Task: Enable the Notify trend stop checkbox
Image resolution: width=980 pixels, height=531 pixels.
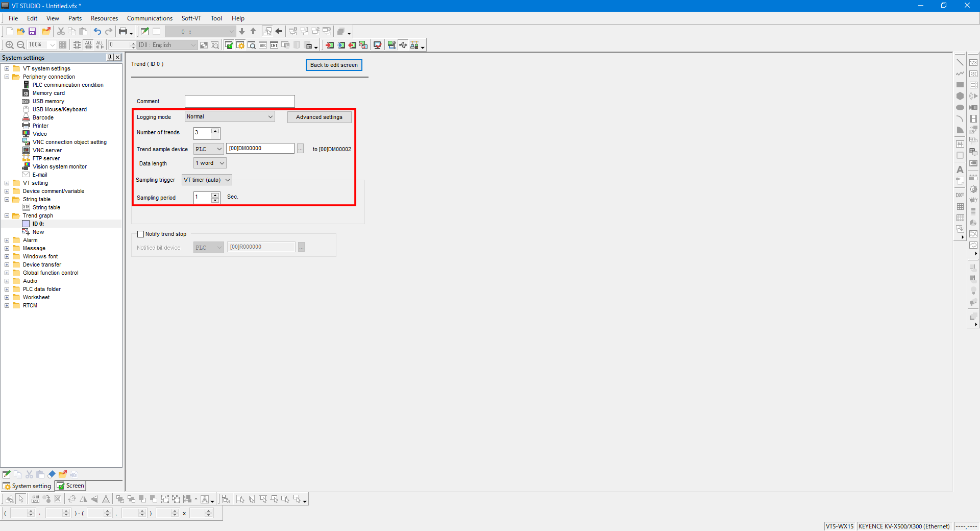Action: pyautogui.click(x=141, y=234)
